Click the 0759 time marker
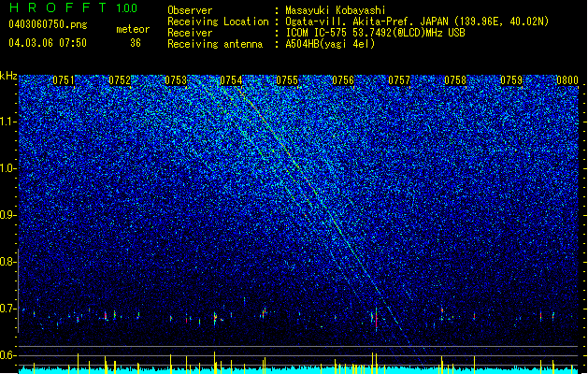Image resolution: width=588 pixels, height=374 pixels. (511, 80)
